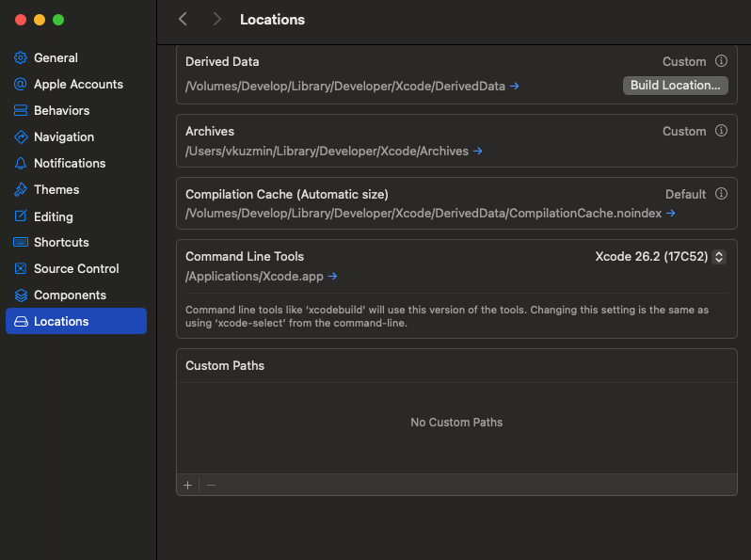Viewport: 751px width, 560px height.
Task: Select Themes in the sidebar
Action: click(x=76, y=190)
